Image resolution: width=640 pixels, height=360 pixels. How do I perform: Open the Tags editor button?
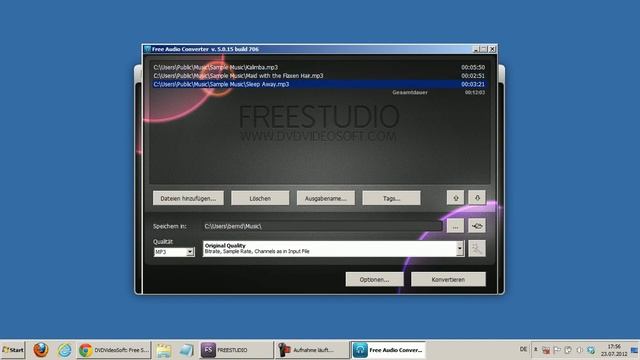(391, 198)
